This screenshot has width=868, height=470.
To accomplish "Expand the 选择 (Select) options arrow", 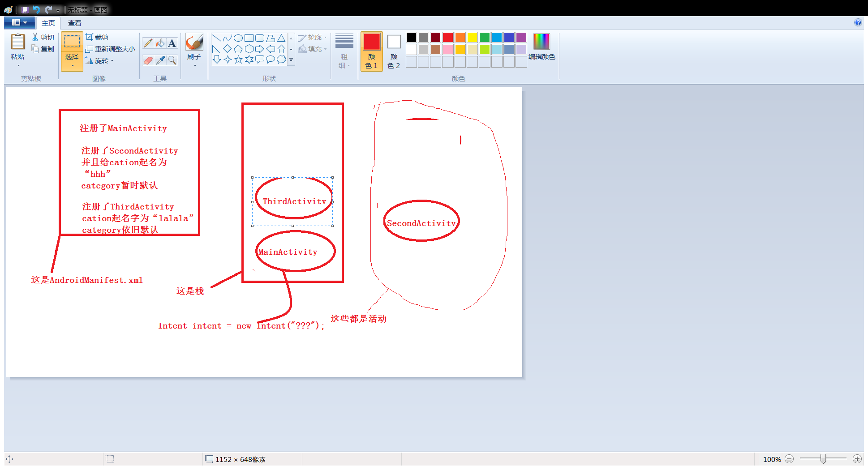I will tap(72, 66).
